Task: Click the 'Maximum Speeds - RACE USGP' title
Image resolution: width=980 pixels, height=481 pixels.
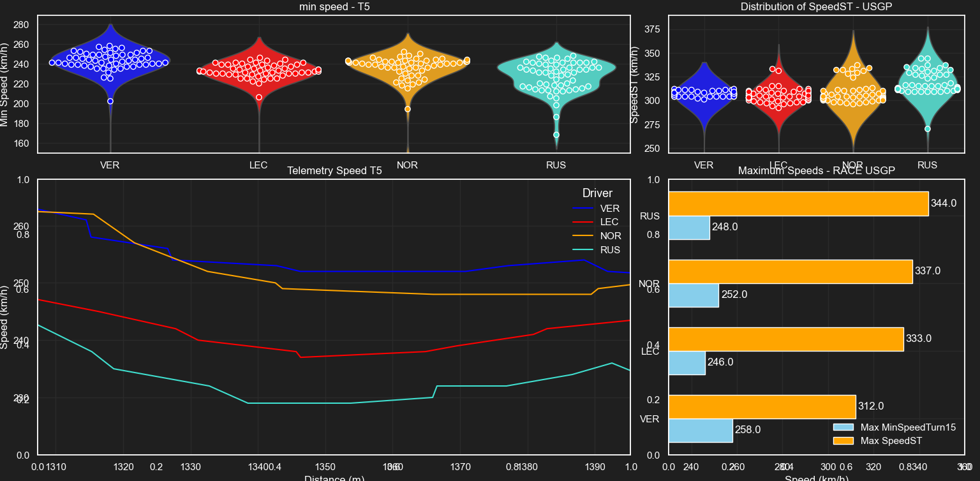Action: [x=816, y=171]
